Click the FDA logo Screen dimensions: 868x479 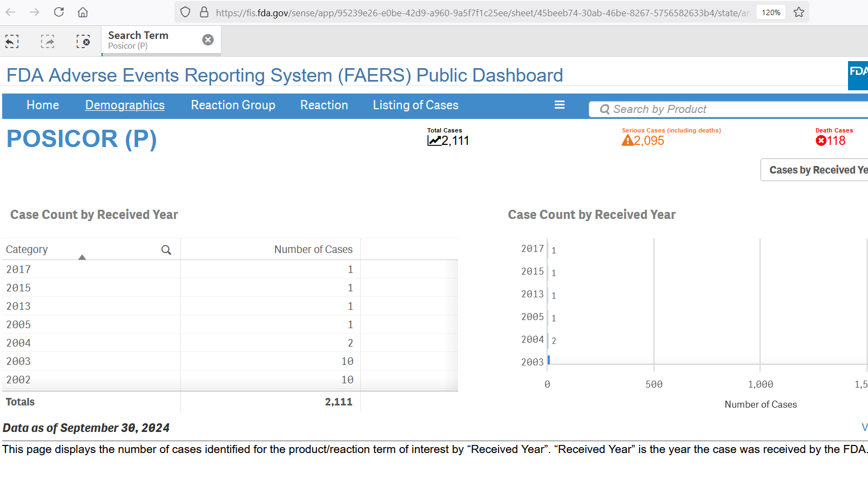(858, 76)
